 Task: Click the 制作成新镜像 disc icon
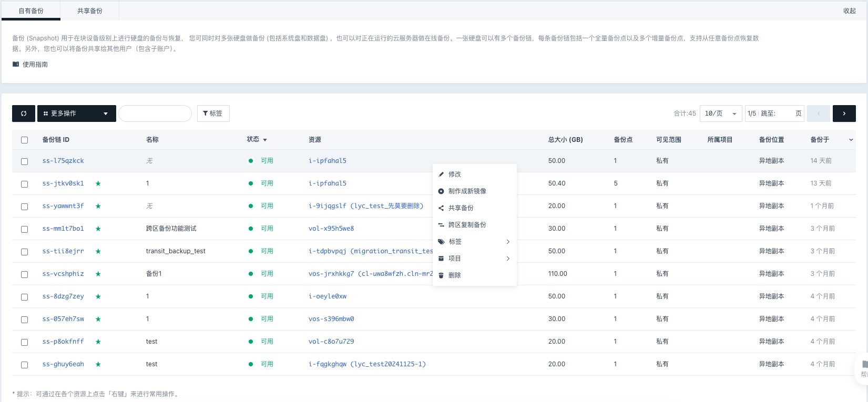coord(441,191)
